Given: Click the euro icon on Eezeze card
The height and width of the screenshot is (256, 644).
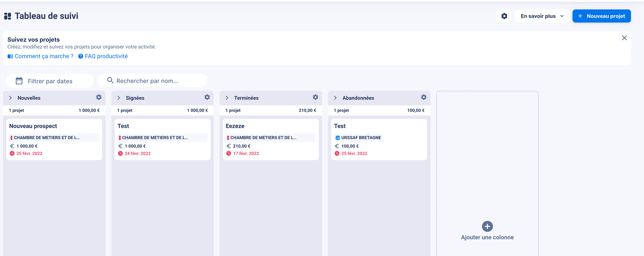Looking at the screenshot, I should tap(229, 146).
